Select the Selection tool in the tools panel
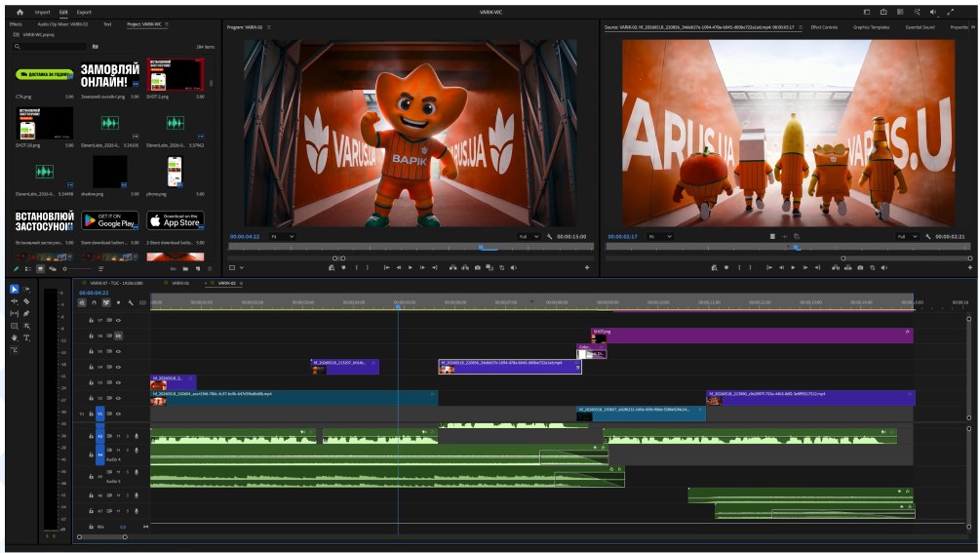The height and width of the screenshot is (553, 980). click(x=15, y=290)
